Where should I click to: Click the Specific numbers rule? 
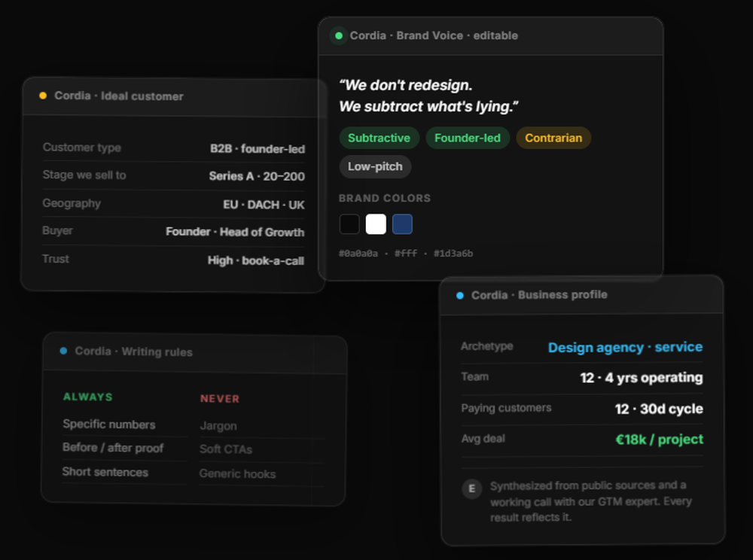pyautogui.click(x=109, y=425)
